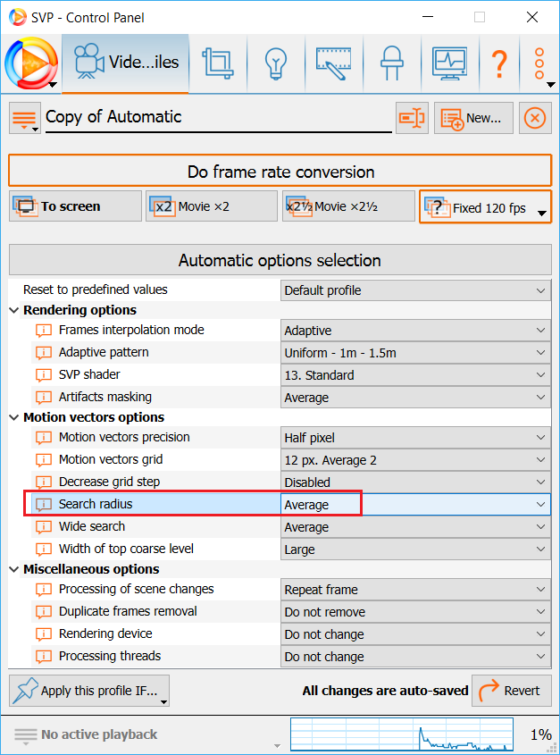This screenshot has height=755, width=560.
Task: Click the rename profile icon button
Action: 412,118
